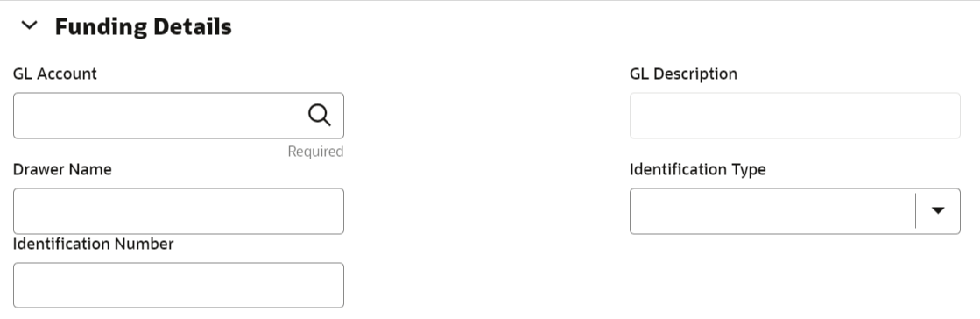Click the divider line beside Identification Type arrow

tap(915, 211)
